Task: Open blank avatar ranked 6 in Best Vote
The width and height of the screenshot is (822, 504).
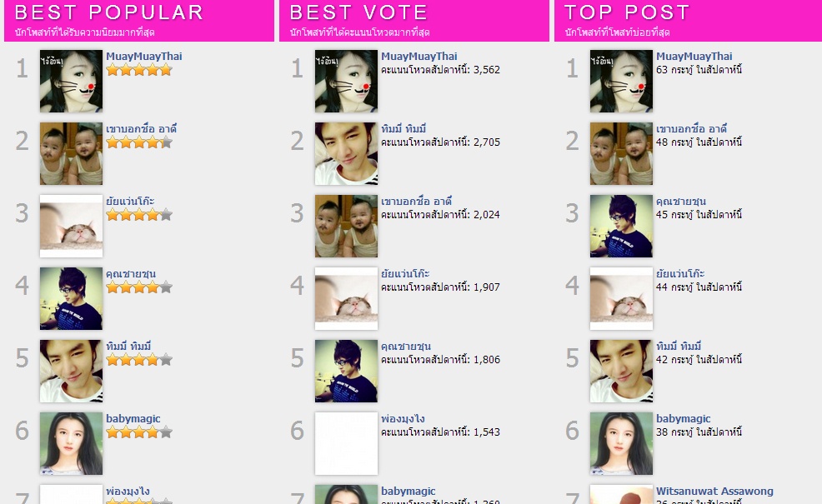Action: coord(346,443)
